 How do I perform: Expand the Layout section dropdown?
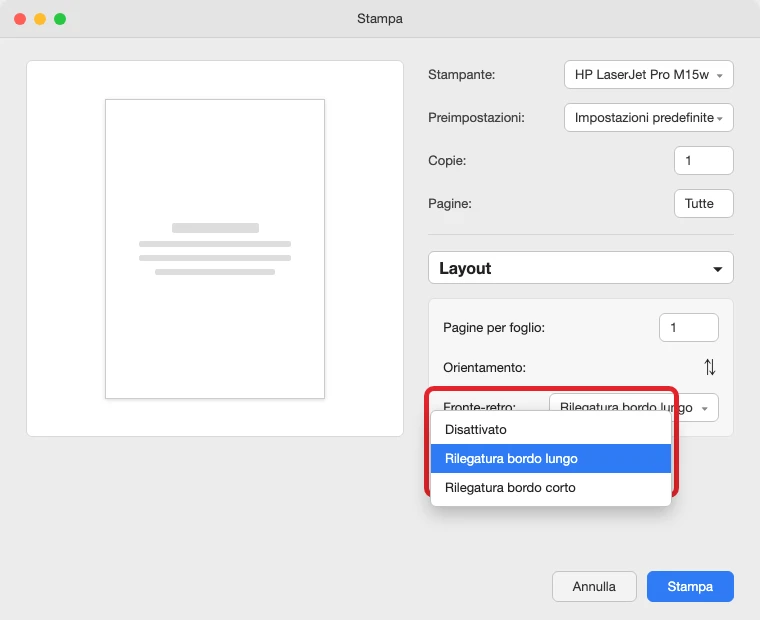[x=581, y=268]
